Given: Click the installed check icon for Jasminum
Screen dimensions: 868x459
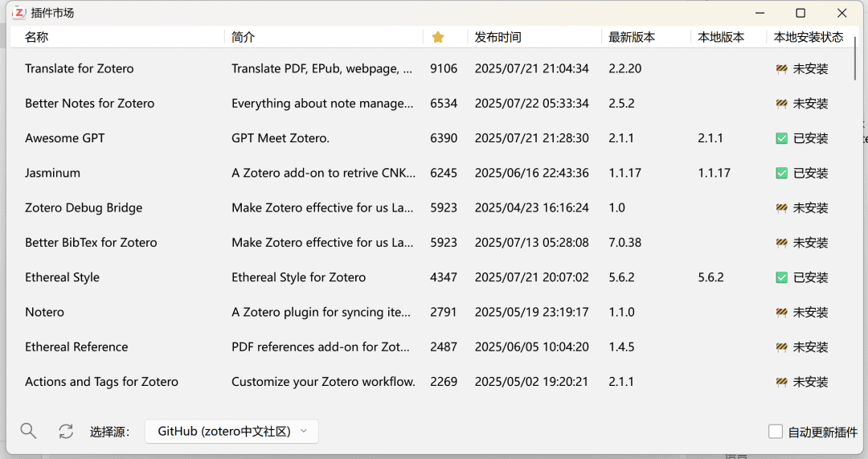Looking at the screenshot, I should point(782,174).
